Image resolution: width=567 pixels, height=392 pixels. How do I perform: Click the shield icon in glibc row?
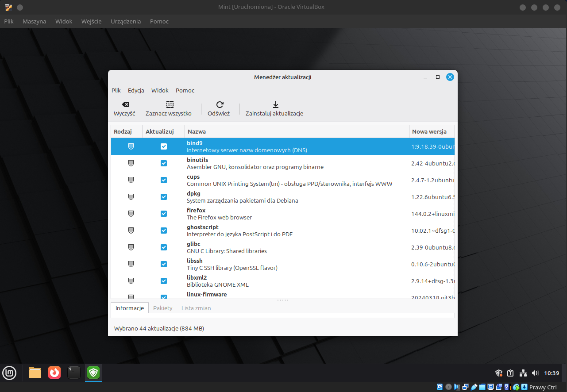point(131,247)
